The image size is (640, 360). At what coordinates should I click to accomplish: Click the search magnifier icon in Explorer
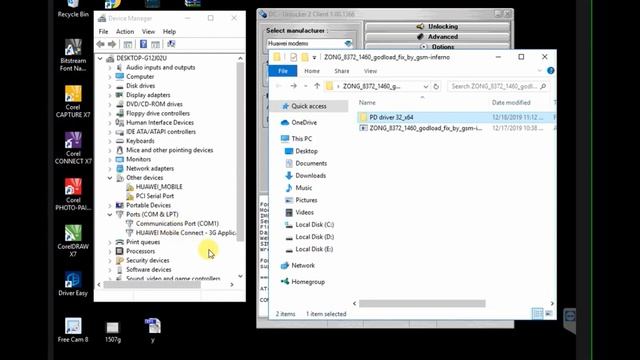coord(543,86)
